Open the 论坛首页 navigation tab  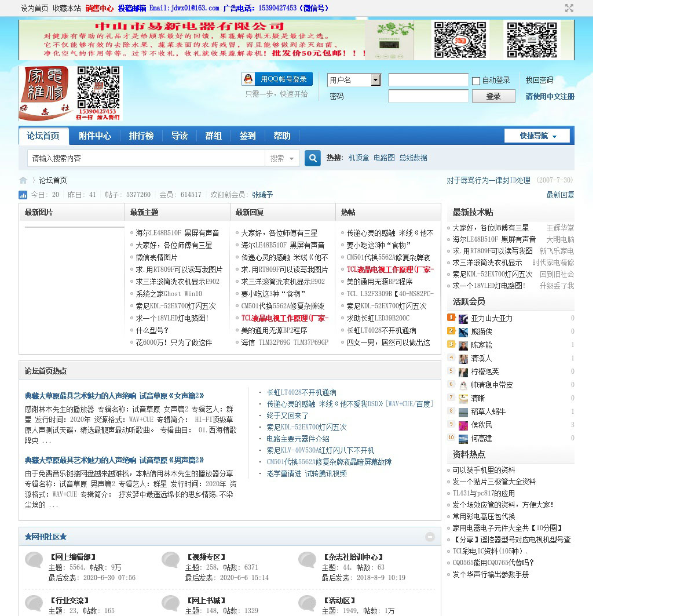click(x=43, y=136)
